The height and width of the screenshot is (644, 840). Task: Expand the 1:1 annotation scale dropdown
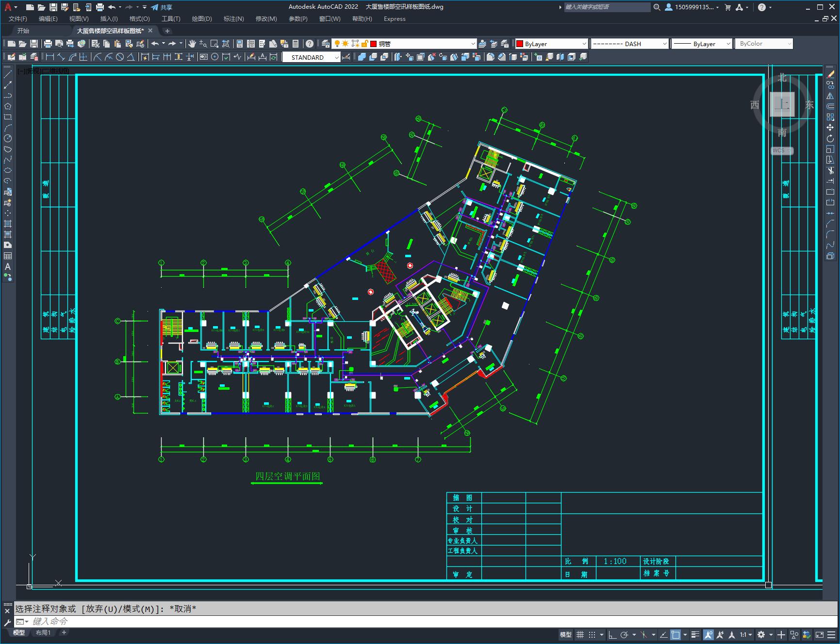[x=746, y=635]
